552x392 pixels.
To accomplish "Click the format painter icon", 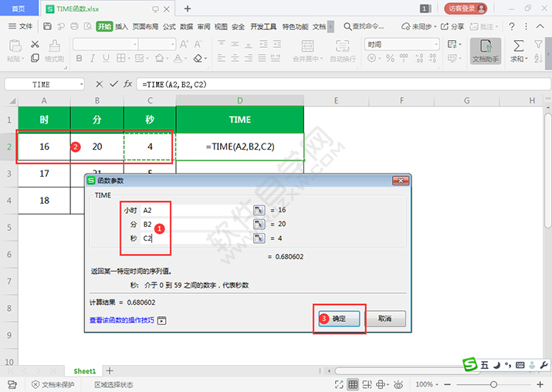I will pyautogui.click(x=54, y=51).
